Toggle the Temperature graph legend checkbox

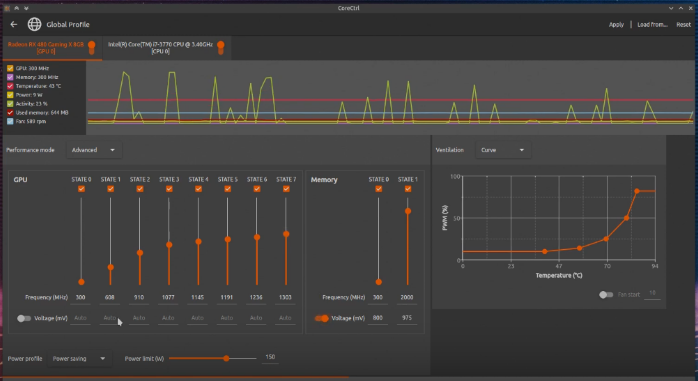click(10, 86)
